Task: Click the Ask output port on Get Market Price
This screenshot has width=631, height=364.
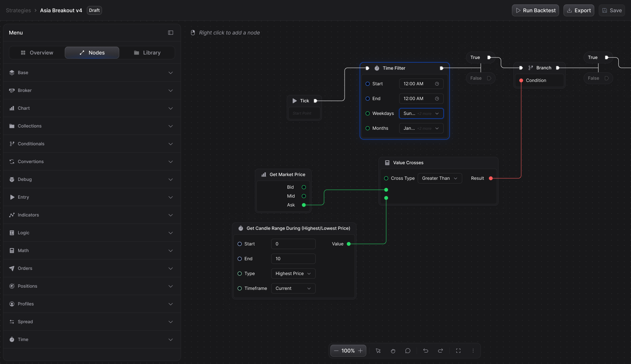Action: 303,205
